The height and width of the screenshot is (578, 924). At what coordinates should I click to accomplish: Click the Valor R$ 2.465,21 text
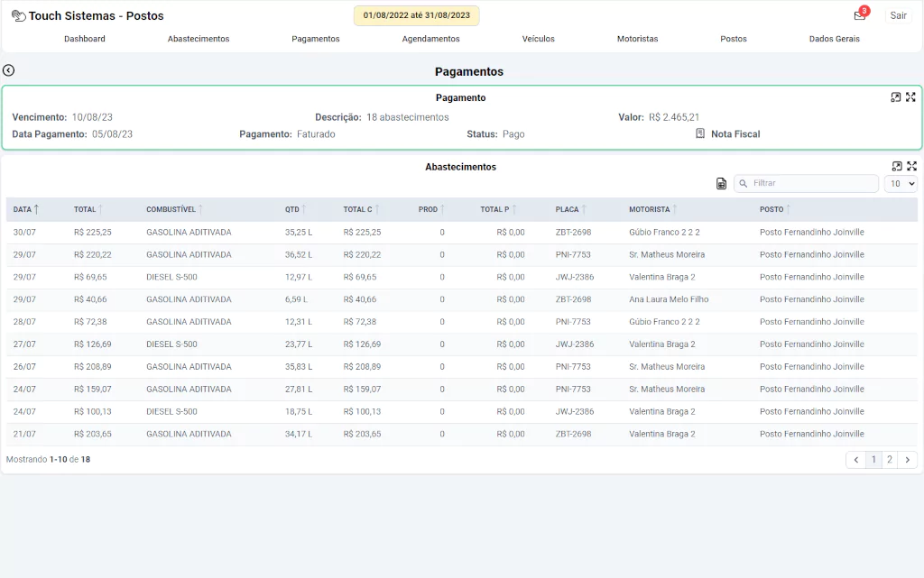point(659,117)
